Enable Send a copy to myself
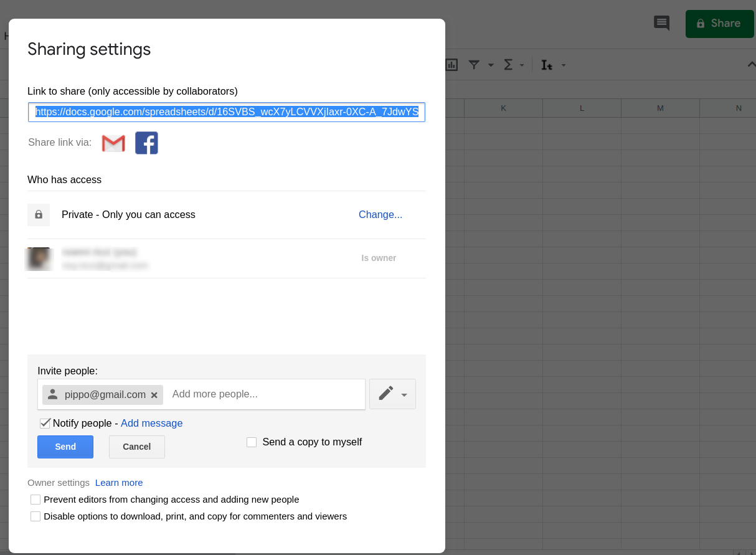This screenshot has height=555, width=756. click(252, 442)
